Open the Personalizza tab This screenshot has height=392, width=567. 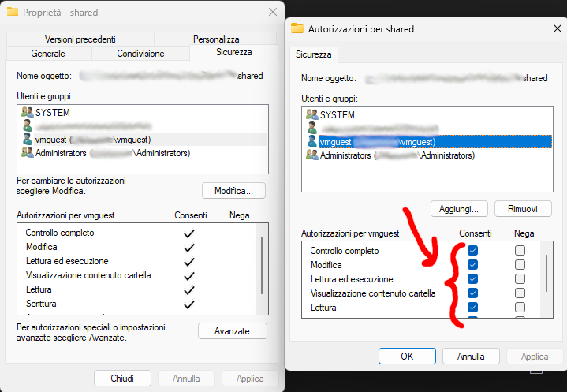[215, 39]
